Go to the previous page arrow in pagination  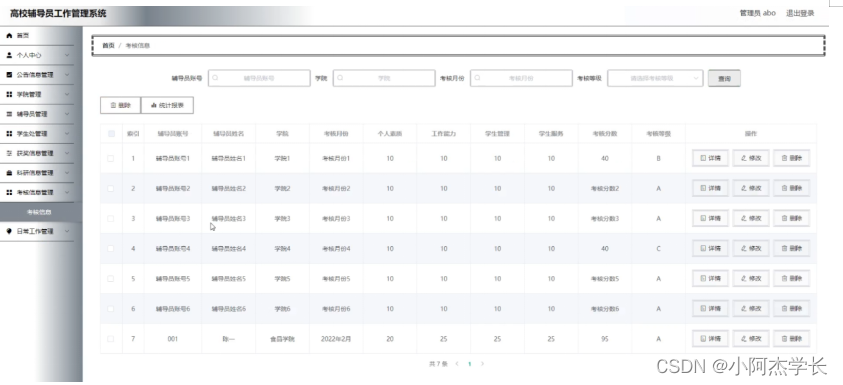click(x=457, y=364)
